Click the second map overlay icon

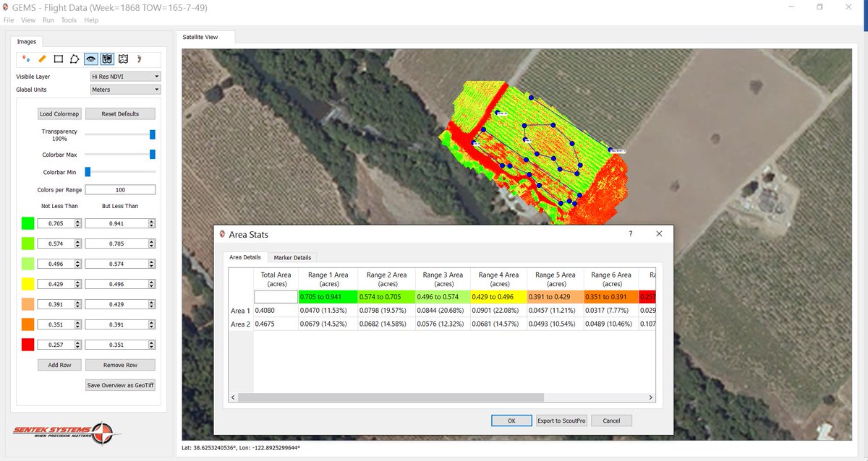pos(123,59)
